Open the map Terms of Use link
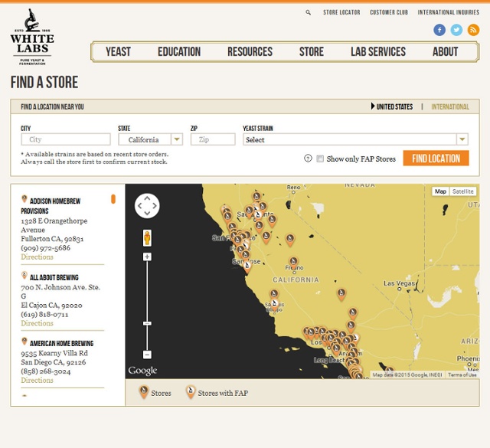Image resolution: width=490 pixels, height=448 pixels. (x=462, y=374)
